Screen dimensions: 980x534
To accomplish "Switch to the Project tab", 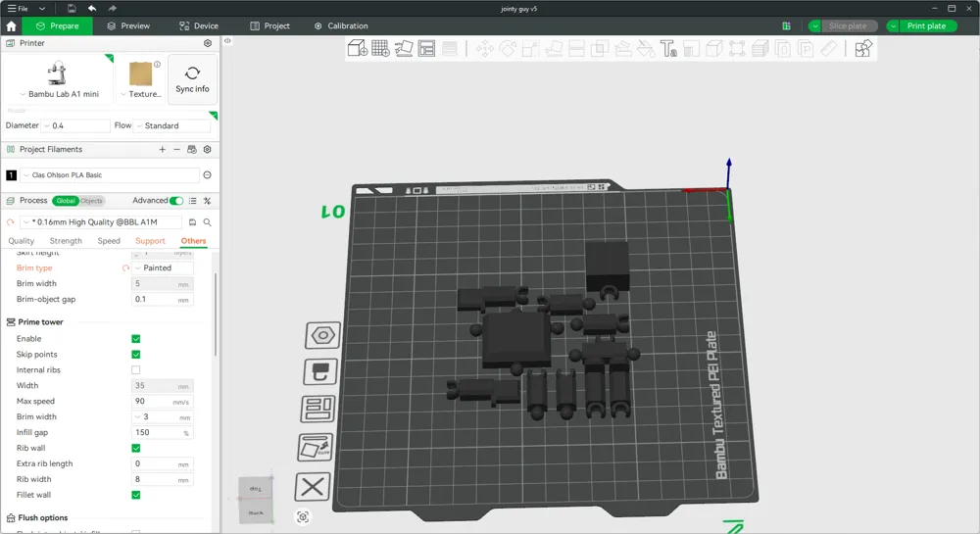I will [270, 25].
